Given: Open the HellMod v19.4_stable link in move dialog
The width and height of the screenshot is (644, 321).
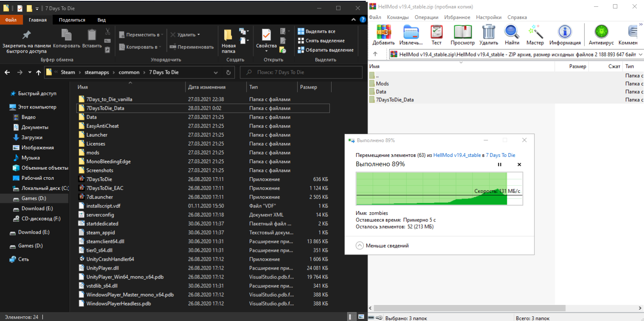Looking at the screenshot, I should [457, 155].
